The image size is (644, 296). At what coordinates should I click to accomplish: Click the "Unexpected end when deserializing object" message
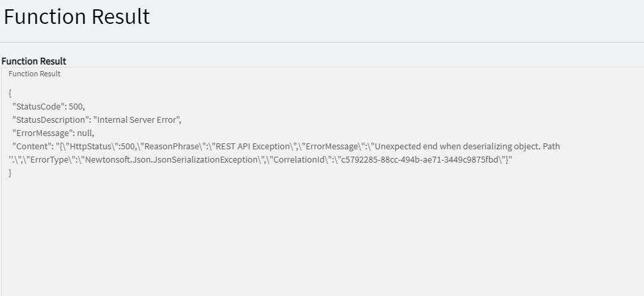[x=457, y=146]
